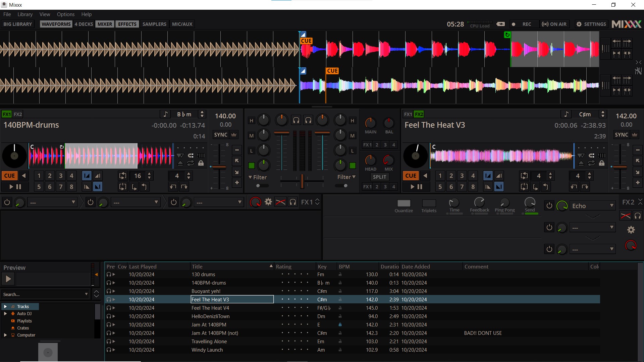This screenshot has height=362, width=644.
Task: Open left channel Filter quick-effect dropdown
Action: click(x=257, y=177)
